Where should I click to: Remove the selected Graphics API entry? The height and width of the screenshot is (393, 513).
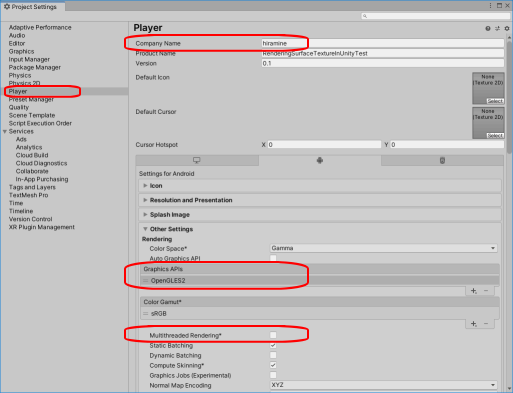click(x=486, y=291)
